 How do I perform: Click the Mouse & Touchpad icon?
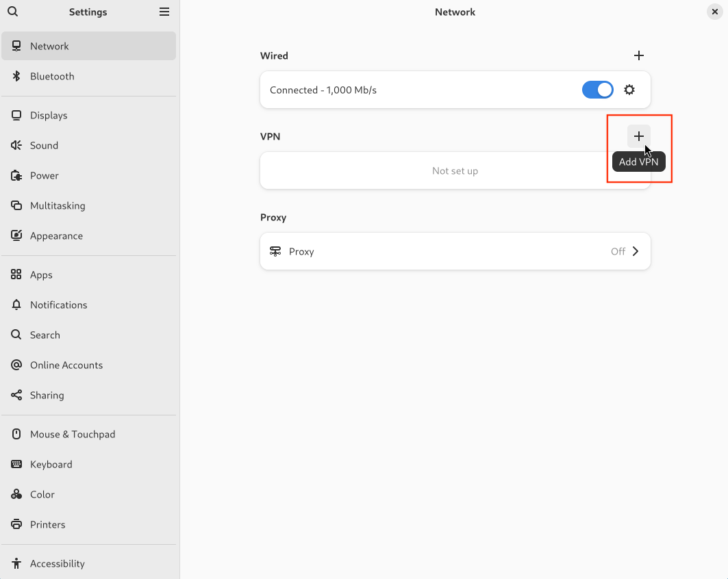[16, 434]
